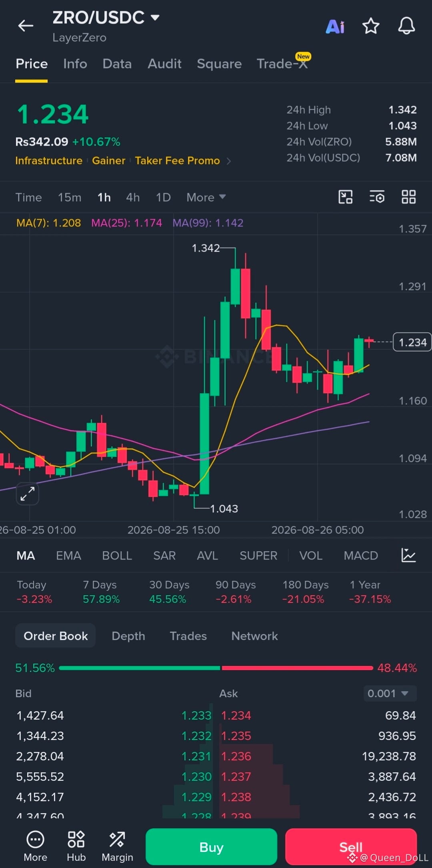Select the 15m chart interval

tap(70, 197)
